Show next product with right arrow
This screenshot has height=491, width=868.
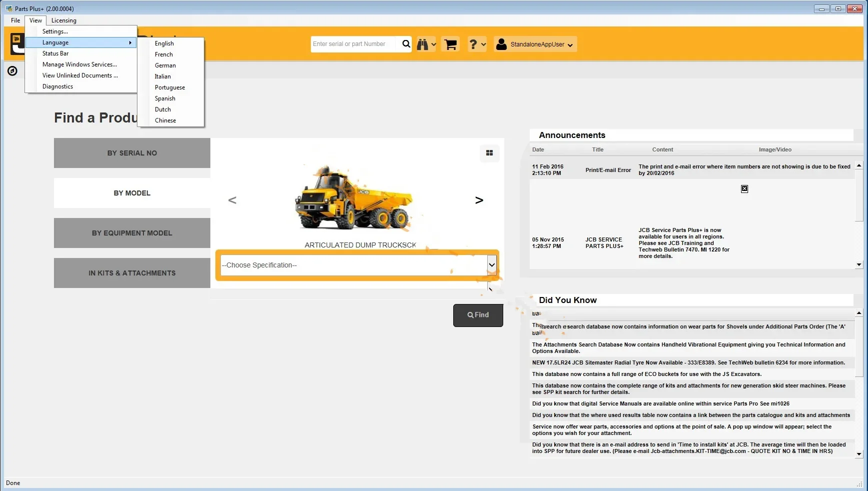(x=479, y=200)
